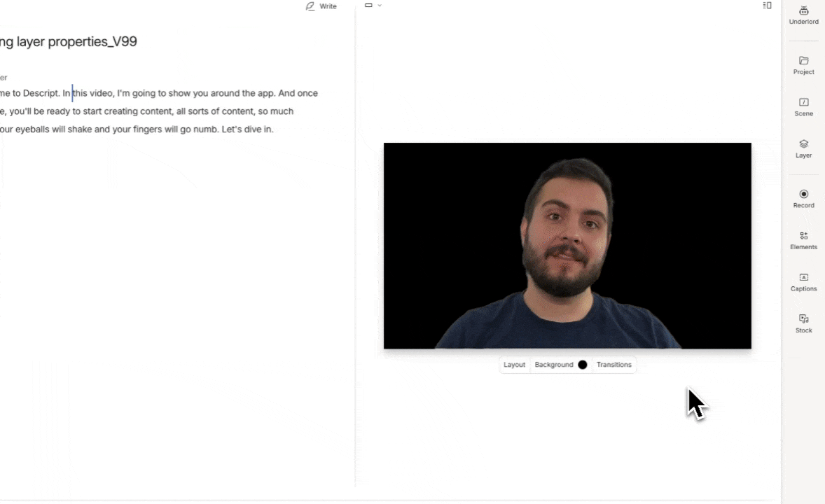The image size is (825, 504).
Task: Click the project title ending in properties_V99
Action: click(x=69, y=41)
